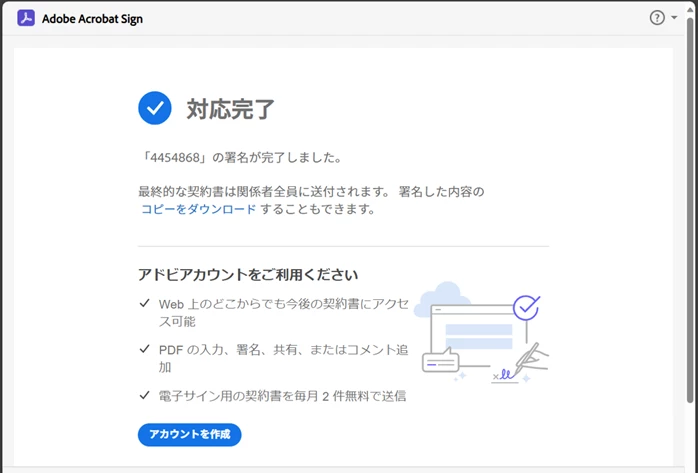Click the アドビアカウントをご利用ください heading
698x473 pixels.
pyautogui.click(x=248, y=275)
